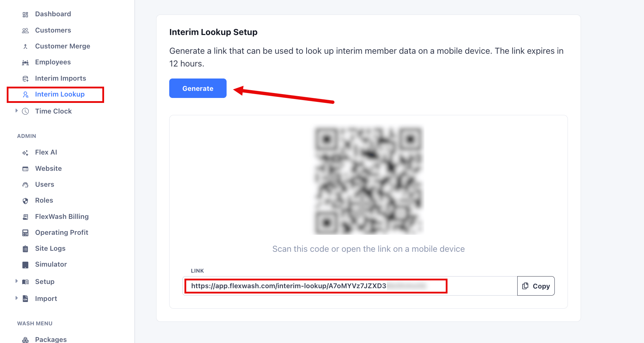Click the Setup book icon

pyautogui.click(x=25, y=282)
